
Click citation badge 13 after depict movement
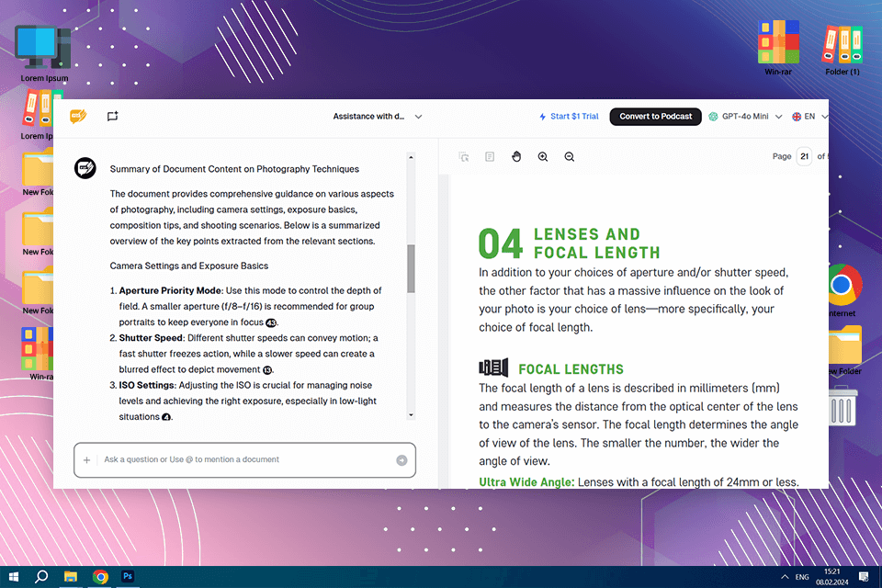267,369
